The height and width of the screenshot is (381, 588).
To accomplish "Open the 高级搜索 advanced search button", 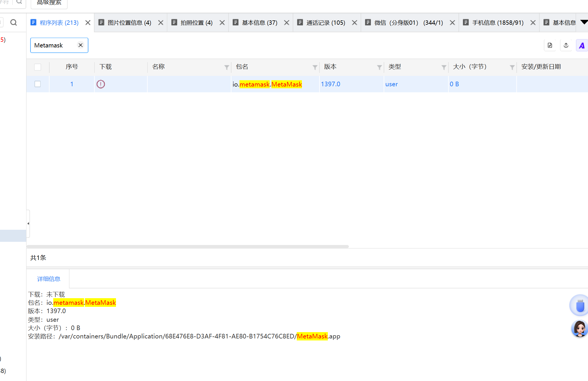I will coord(49,3).
